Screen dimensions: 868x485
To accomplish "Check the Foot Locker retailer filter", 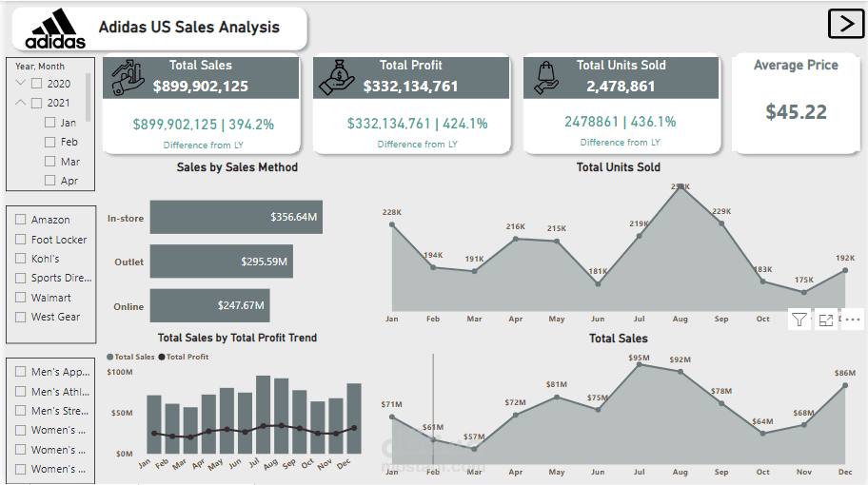I will [21, 239].
